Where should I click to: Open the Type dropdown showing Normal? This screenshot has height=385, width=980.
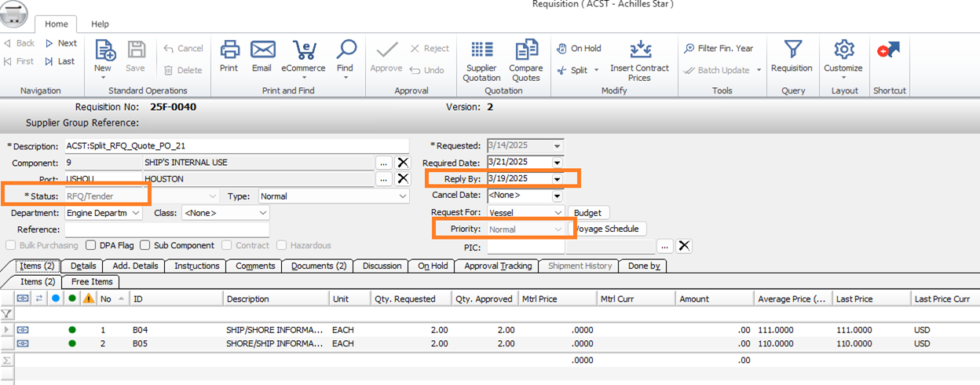(x=402, y=196)
